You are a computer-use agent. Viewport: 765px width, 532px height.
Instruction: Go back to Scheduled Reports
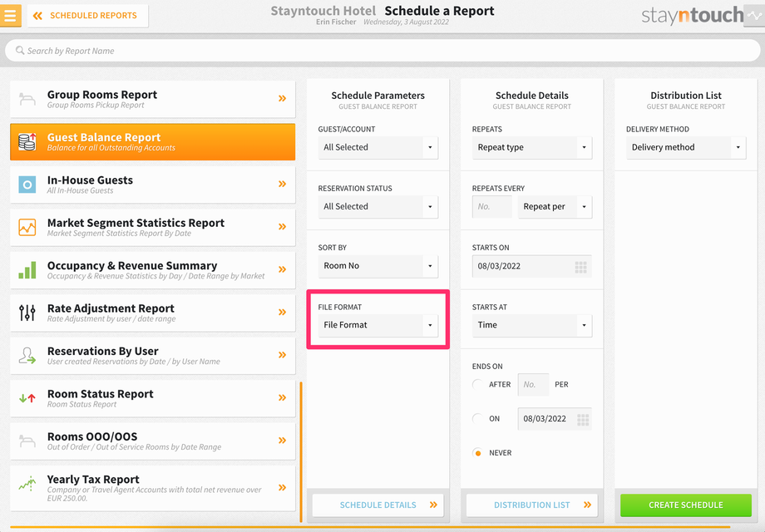point(88,16)
